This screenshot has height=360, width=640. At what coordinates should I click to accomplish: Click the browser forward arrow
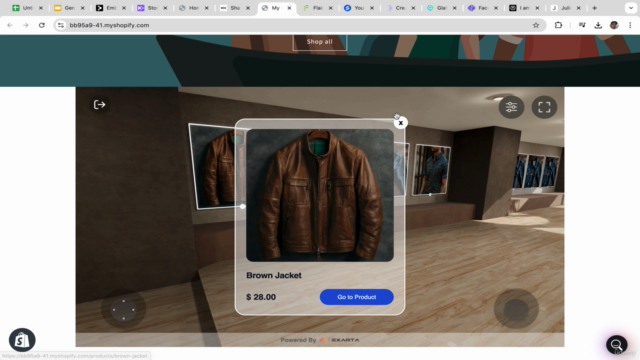26,25
